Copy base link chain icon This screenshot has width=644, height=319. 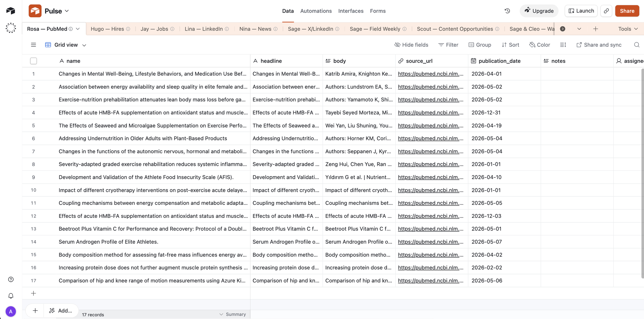click(x=606, y=11)
